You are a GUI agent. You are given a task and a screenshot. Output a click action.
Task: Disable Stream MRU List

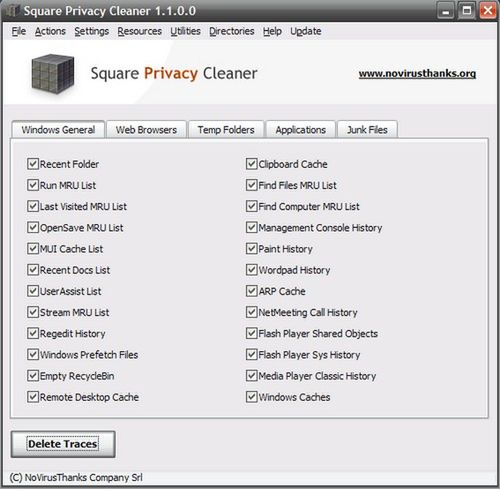tap(33, 312)
